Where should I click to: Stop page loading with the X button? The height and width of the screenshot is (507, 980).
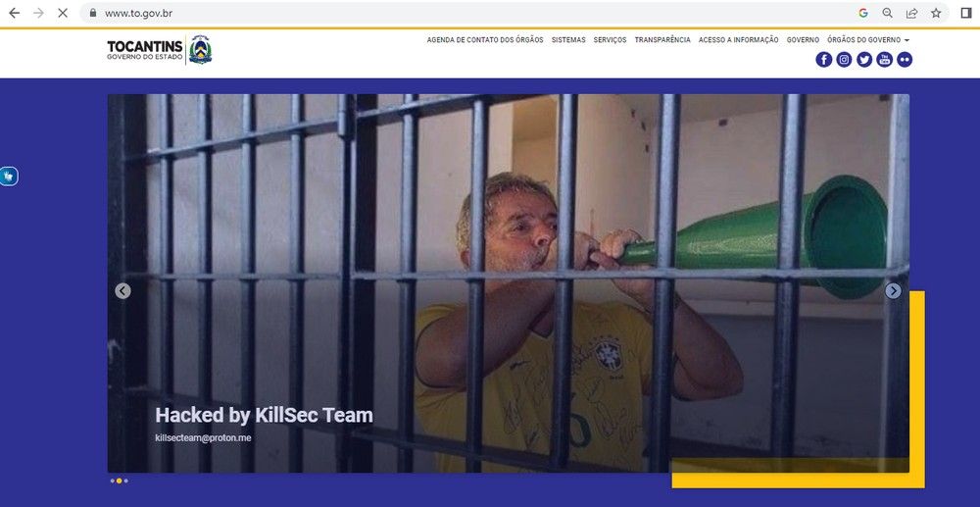pyautogui.click(x=63, y=13)
